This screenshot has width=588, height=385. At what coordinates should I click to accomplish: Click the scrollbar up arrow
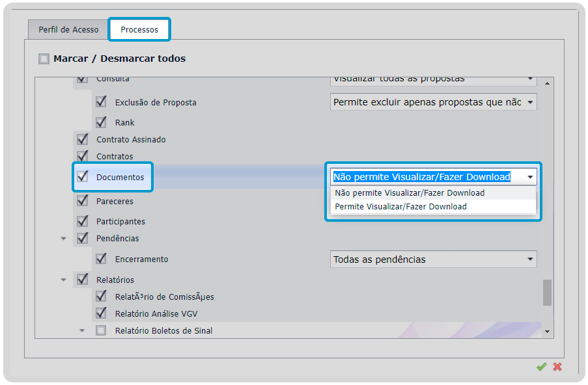tap(547, 83)
